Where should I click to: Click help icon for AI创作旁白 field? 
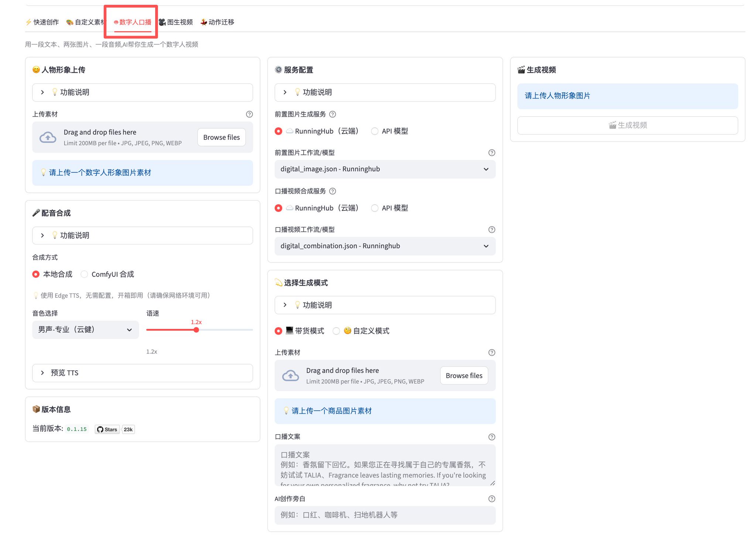492,499
